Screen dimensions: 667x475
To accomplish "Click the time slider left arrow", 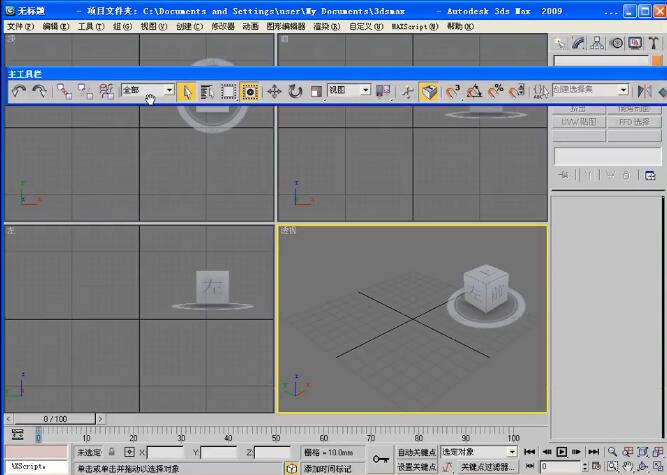I will 9,419.
